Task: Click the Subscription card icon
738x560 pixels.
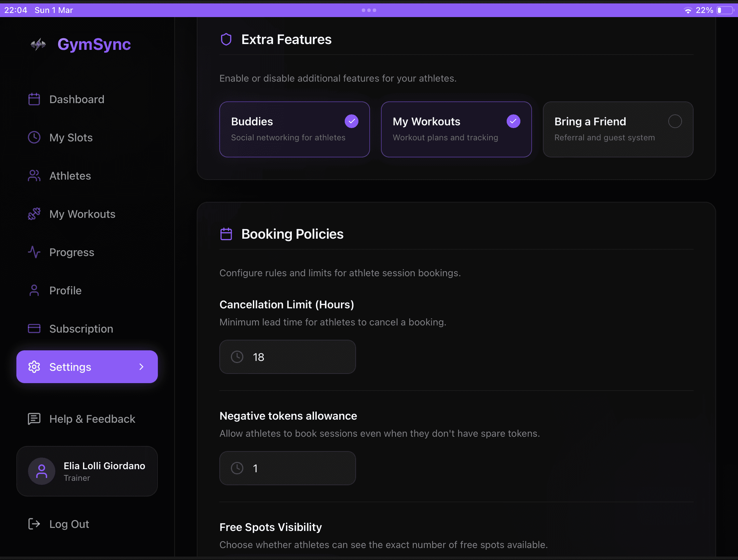Action: (34, 329)
